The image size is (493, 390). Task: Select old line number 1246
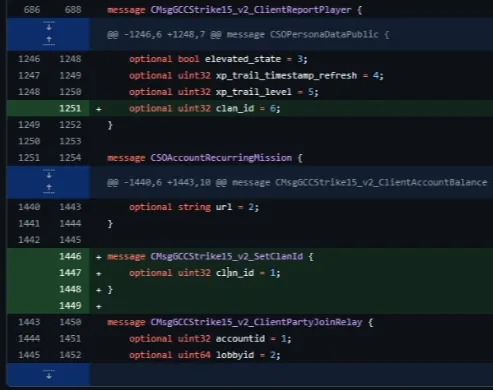[29, 59]
